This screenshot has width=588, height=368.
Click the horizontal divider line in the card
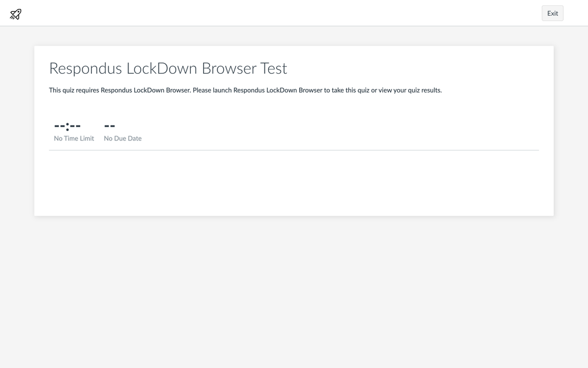tap(293, 150)
